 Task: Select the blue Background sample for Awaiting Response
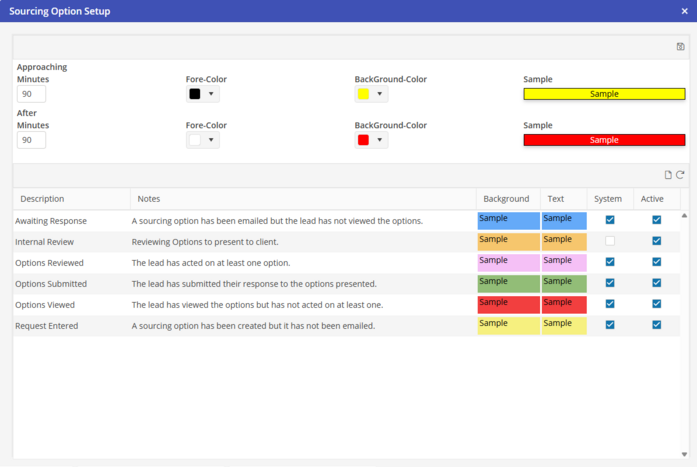(508, 220)
